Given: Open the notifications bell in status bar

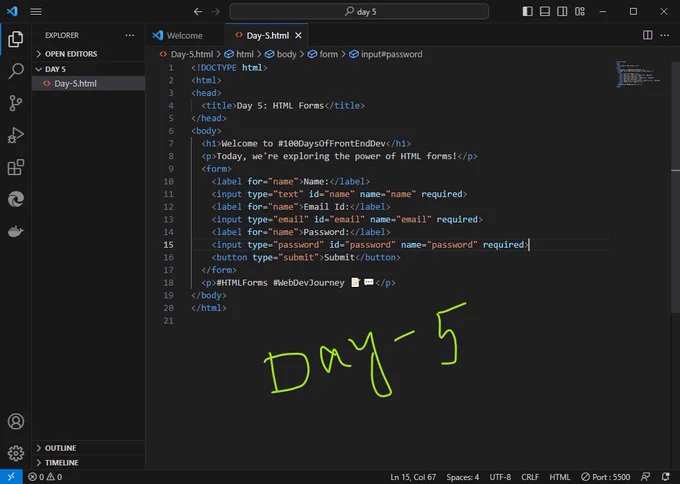Looking at the screenshot, I should point(666,477).
